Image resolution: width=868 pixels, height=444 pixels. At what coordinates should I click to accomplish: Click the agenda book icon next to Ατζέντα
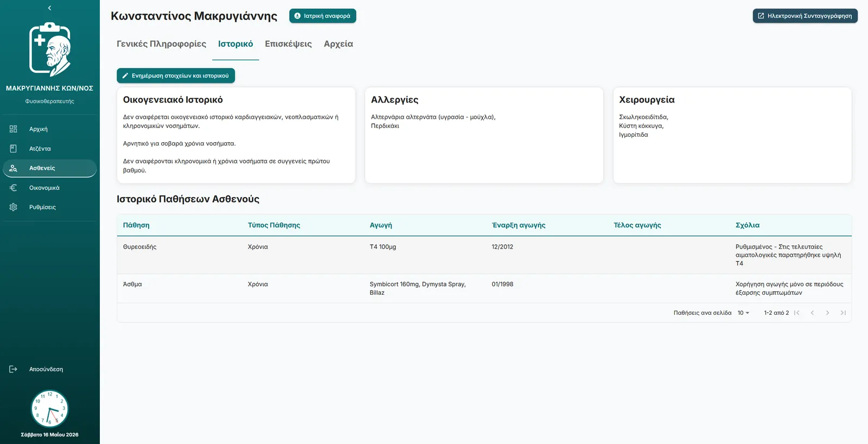(x=14, y=149)
